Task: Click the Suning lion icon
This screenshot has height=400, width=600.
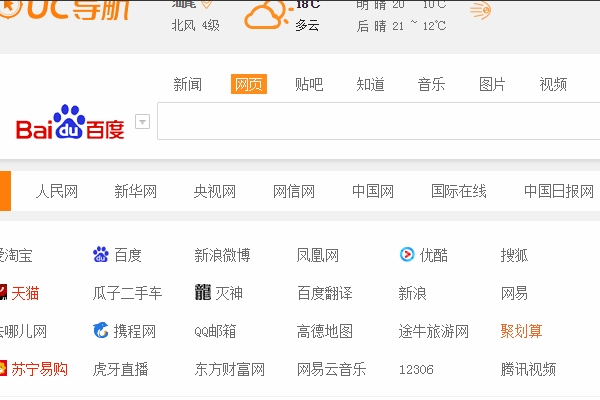Action: 3,368
